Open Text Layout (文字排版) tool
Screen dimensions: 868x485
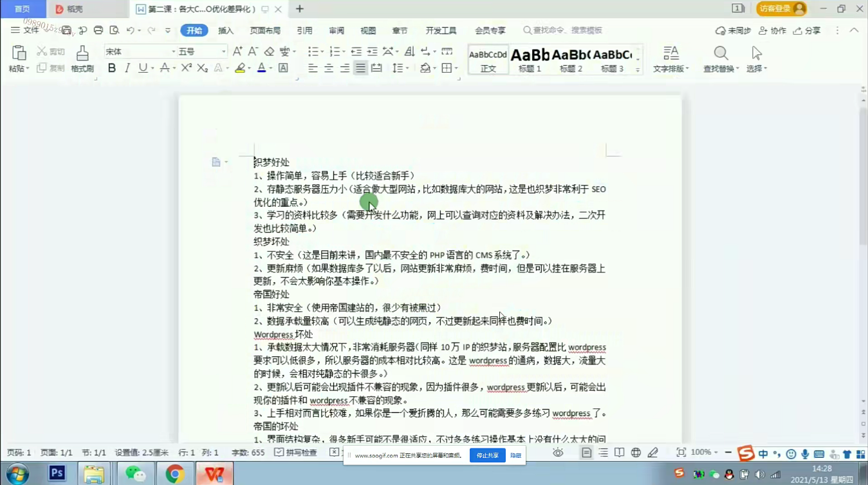click(671, 59)
